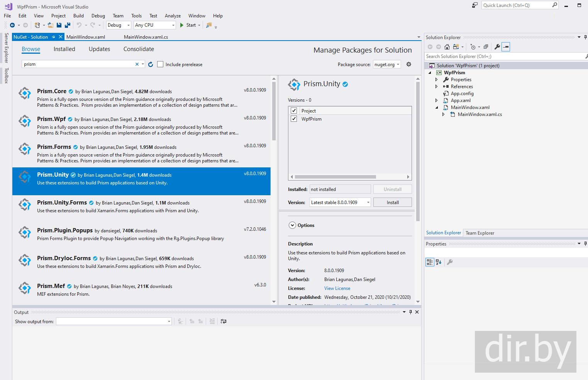The width and height of the screenshot is (588, 380).
Task: Enable the Include prerelease checkbox
Action: 160,65
